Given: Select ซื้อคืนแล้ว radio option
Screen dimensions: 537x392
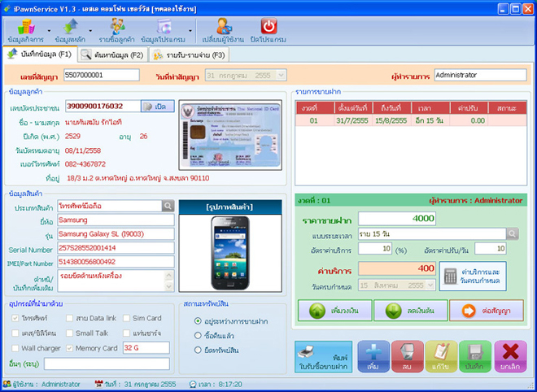Looking at the screenshot, I should 198,336.
